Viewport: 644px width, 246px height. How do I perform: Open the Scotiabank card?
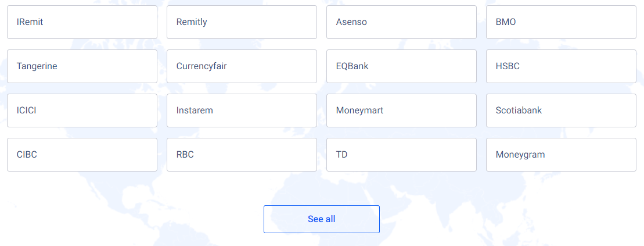pyautogui.click(x=561, y=110)
